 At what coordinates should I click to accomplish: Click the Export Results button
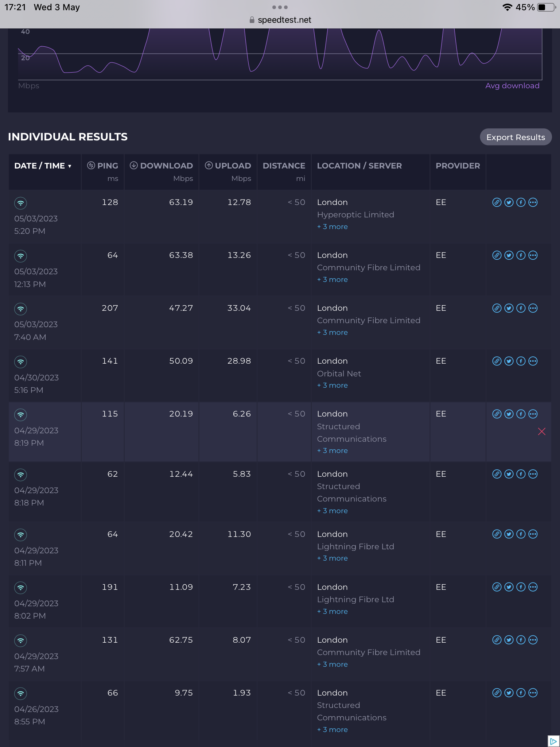coord(516,137)
